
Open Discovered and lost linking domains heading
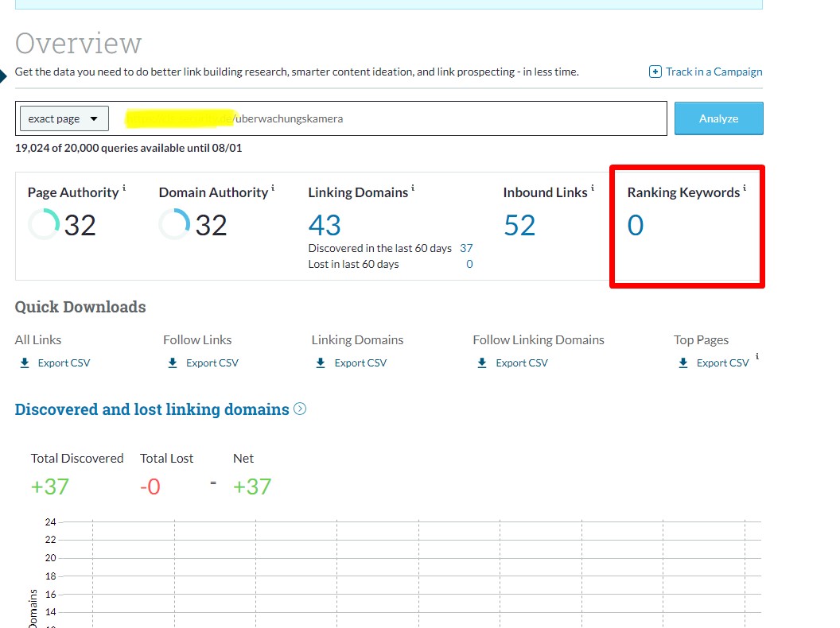tap(152, 409)
